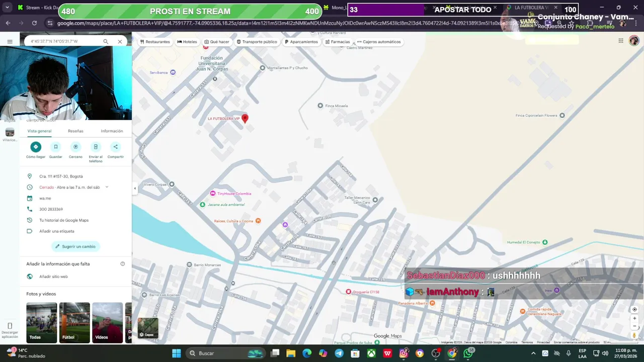Open the Fútbol photos thumbnail
The image size is (644, 362).
coord(74,323)
